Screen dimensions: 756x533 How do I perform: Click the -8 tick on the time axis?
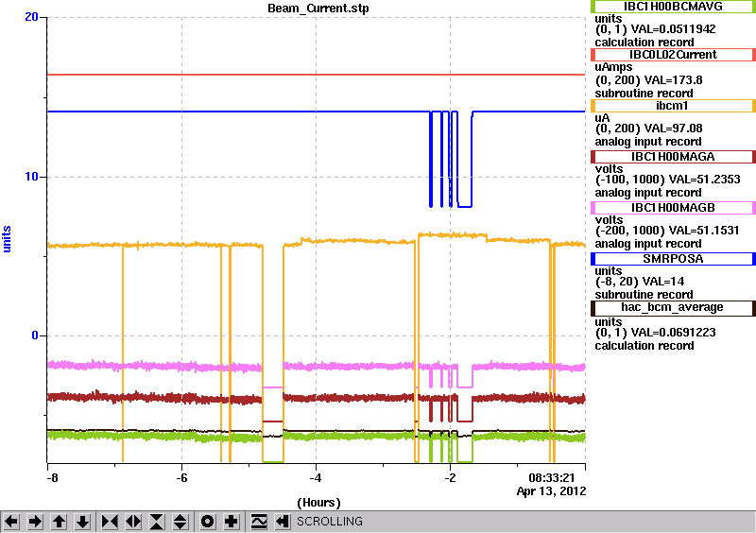[x=52, y=478]
